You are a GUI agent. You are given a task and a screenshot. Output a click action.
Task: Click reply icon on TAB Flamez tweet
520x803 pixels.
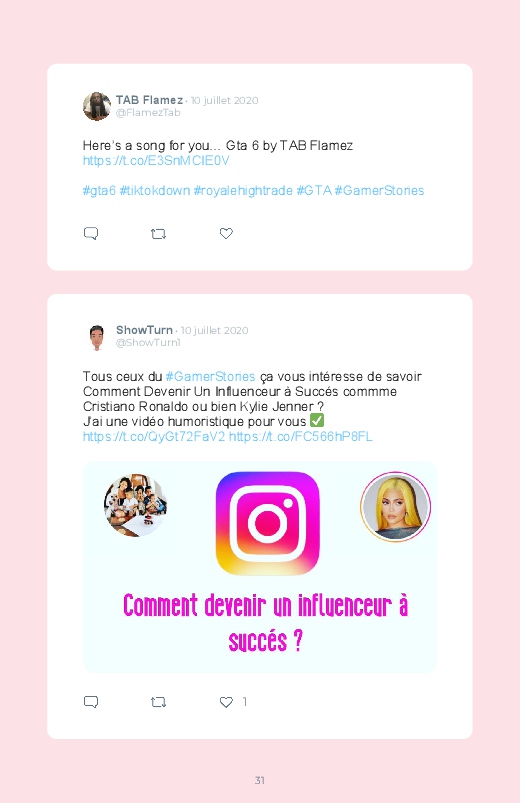click(x=91, y=234)
